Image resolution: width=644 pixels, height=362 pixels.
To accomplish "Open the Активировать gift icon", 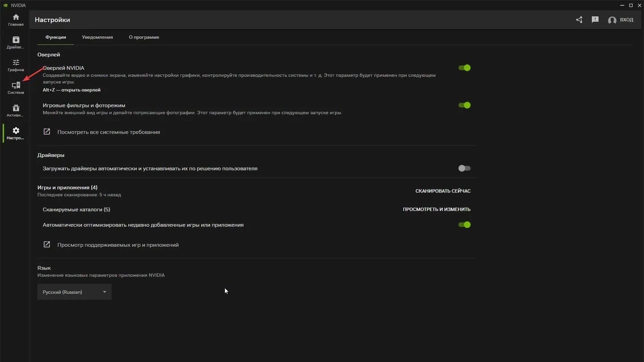I will (x=16, y=108).
